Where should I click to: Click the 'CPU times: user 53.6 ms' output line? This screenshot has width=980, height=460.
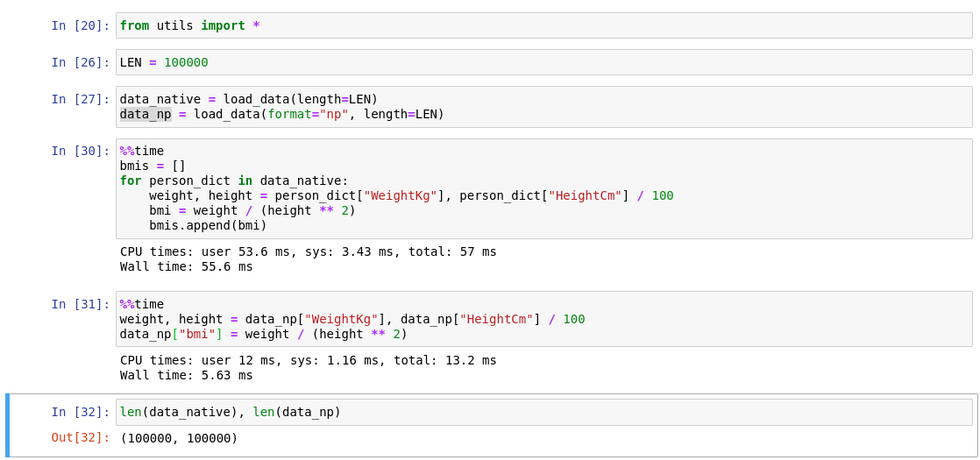click(309, 251)
